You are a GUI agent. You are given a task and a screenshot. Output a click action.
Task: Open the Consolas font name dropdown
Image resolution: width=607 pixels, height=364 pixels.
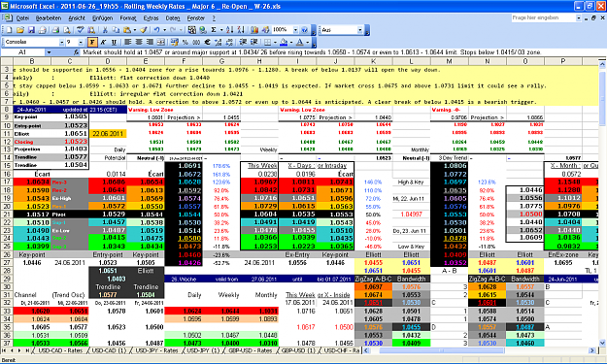(x=61, y=42)
